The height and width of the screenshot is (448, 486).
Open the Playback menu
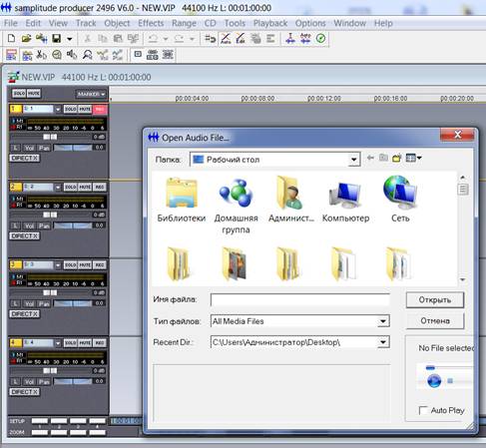click(x=270, y=23)
